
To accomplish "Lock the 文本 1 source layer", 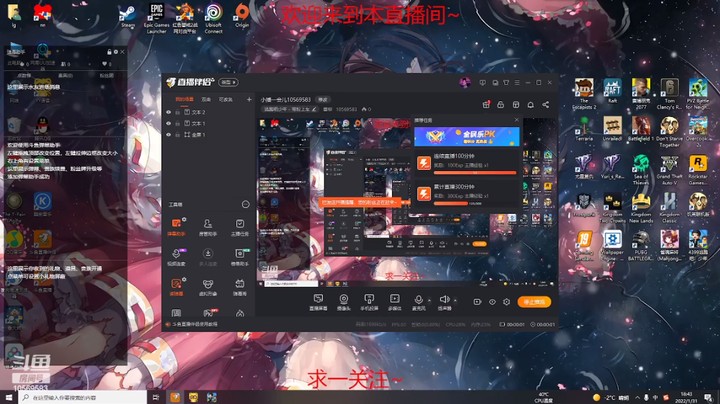I will tap(178, 123).
